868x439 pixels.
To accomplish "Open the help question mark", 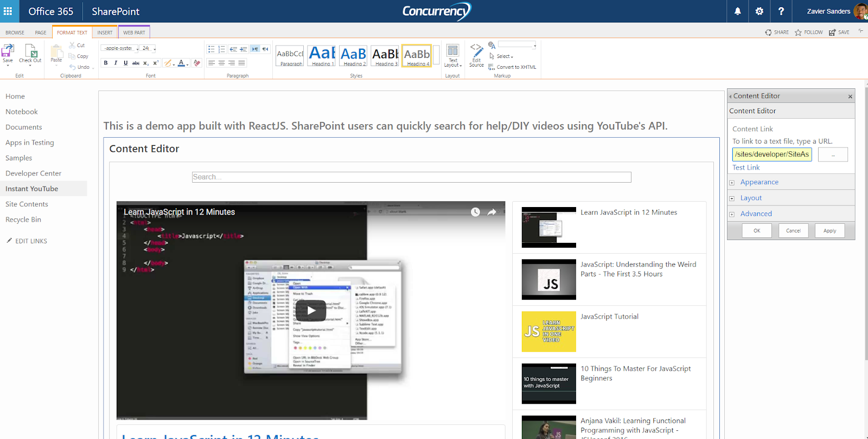I will [781, 11].
